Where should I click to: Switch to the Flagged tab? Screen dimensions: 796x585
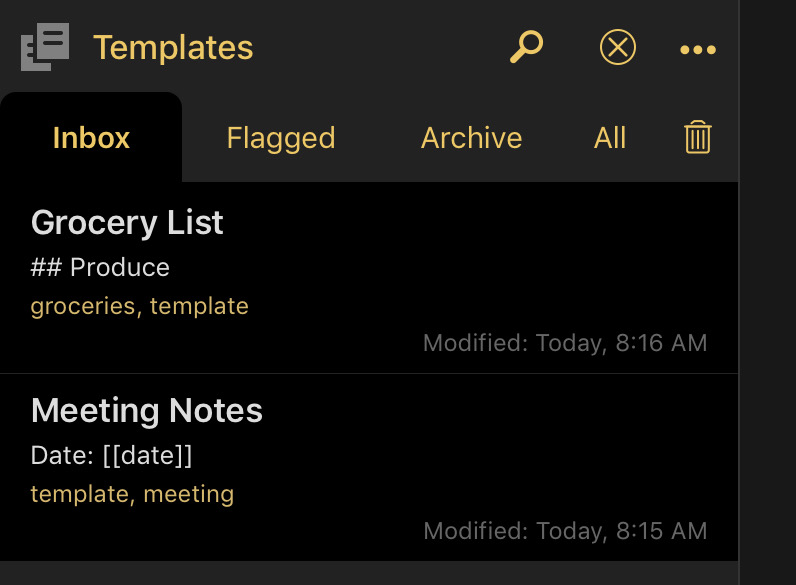tap(281, 138)
